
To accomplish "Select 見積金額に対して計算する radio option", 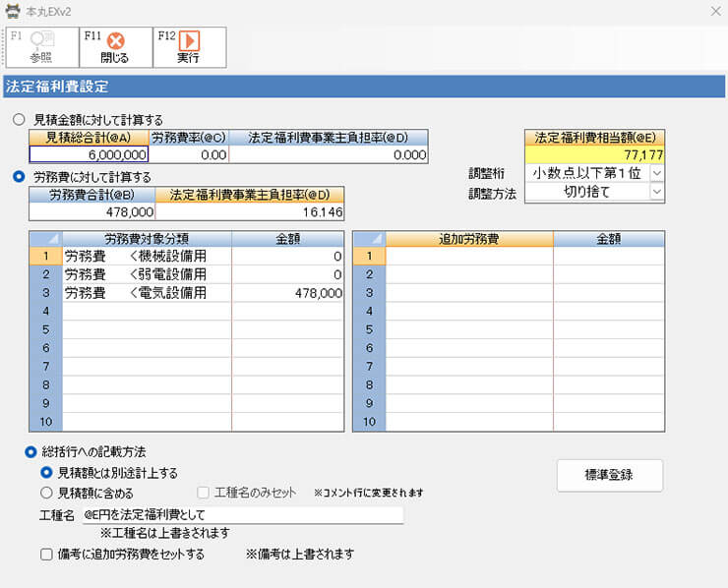I will 19,120.
